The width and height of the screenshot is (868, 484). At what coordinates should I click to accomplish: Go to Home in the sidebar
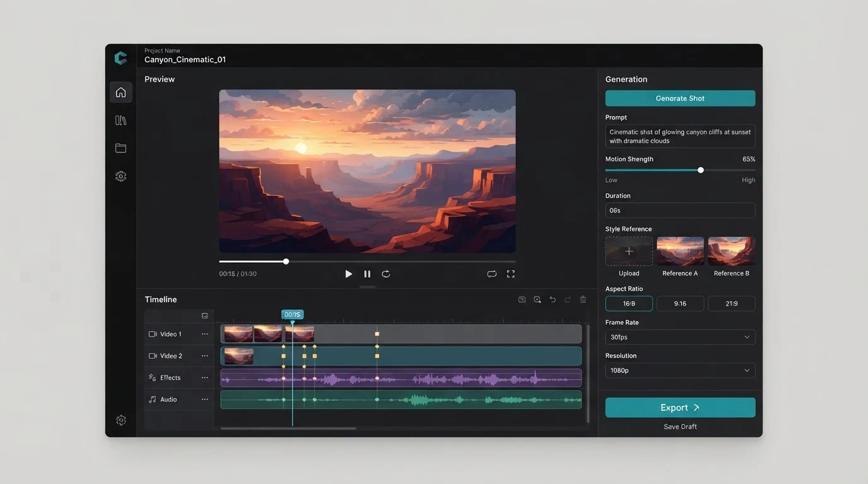click(121, 93)
